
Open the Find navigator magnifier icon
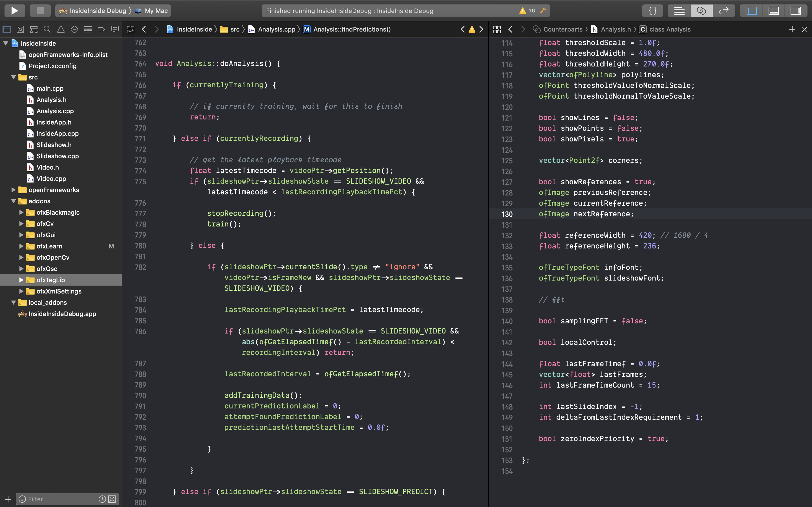point(47,30)
